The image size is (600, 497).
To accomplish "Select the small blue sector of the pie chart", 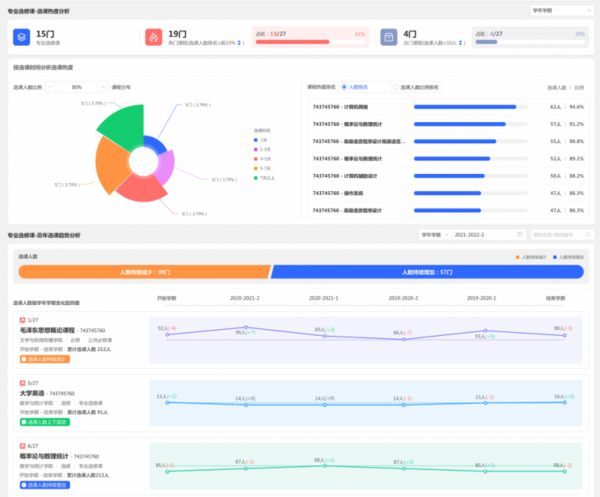I will [156, 145].
